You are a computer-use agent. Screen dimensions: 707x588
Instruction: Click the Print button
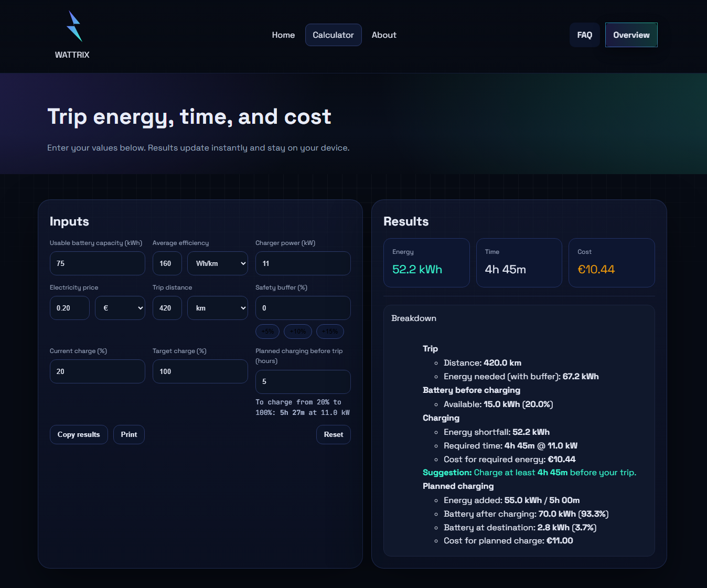pyautogui.click(x=129, y=434)
